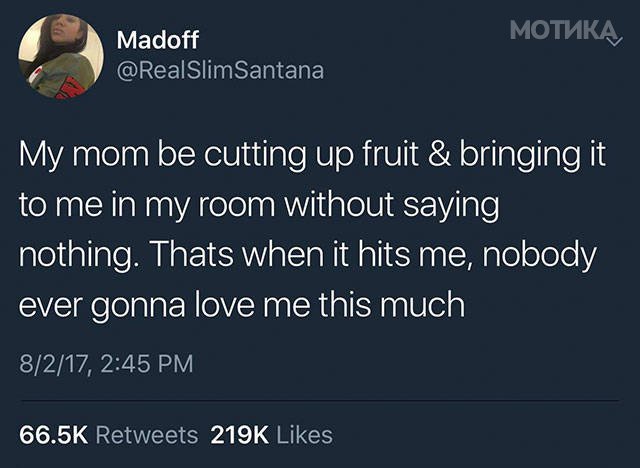Click the ampersand in the tweet text
This screenshot has height=468, width=640.
439,154
